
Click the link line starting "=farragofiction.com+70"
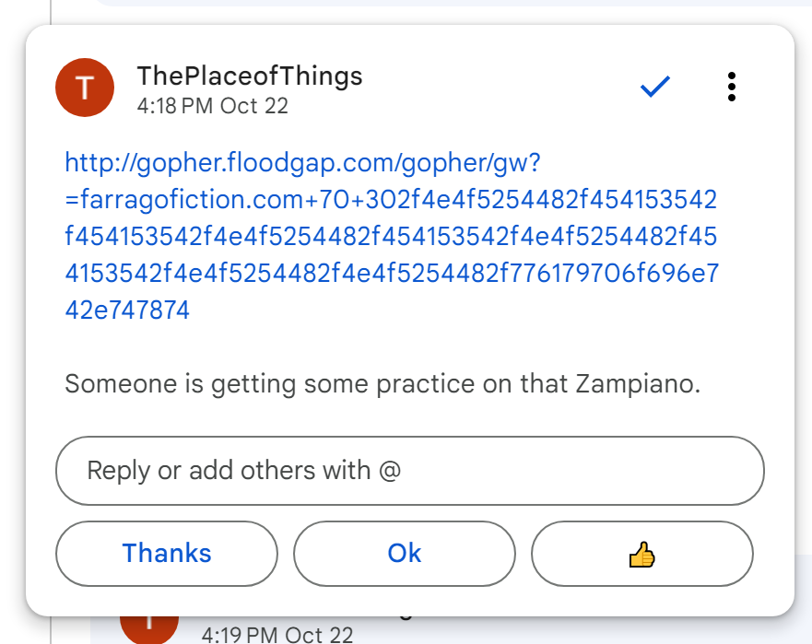click(391, 200)
